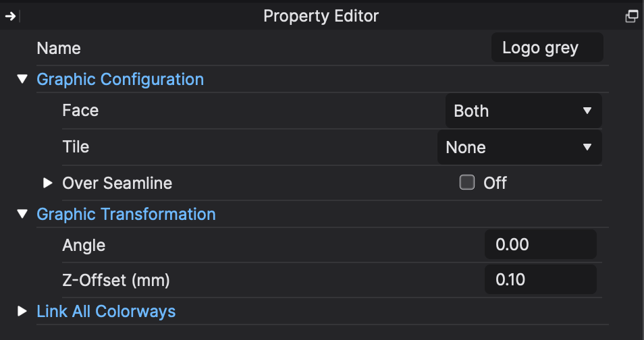The height and width of the screenshot is (340, 644).
Task: Select the Over Seamline label
Action: click(x=117, y=183)
